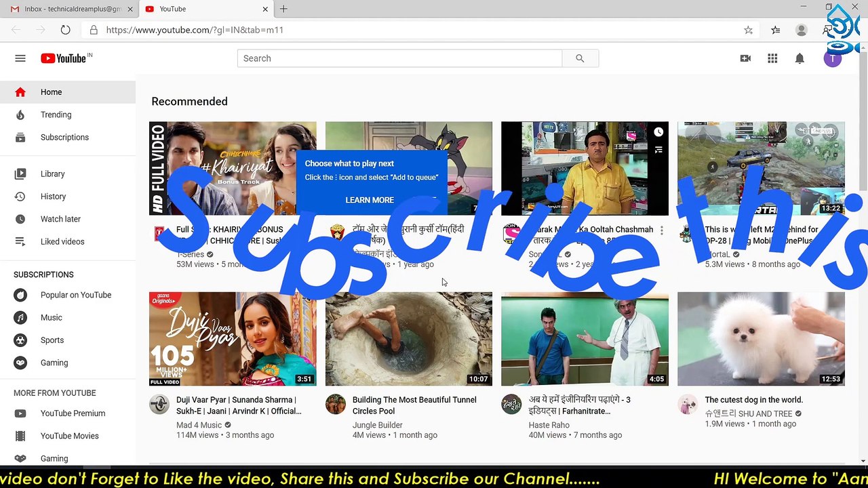868x488 pixels.
Task: Click add to queue icon on Taarak Mehta thumbnail
Action: coord(658,150)
